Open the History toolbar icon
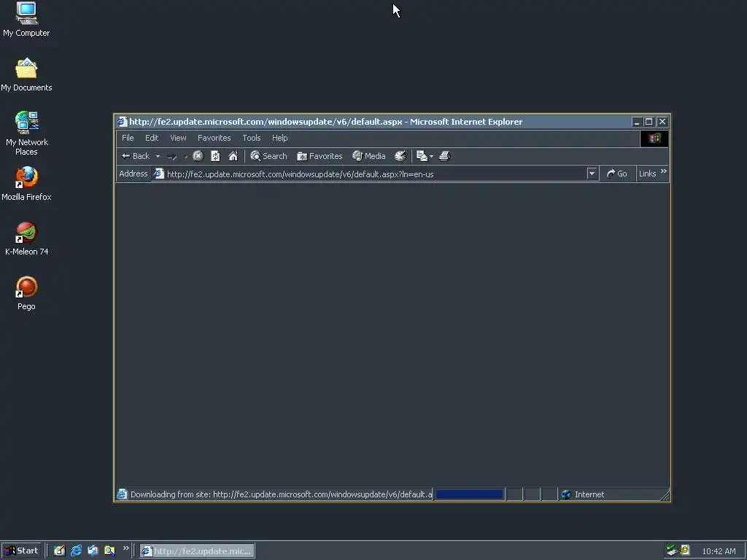 tap(400, 156)
